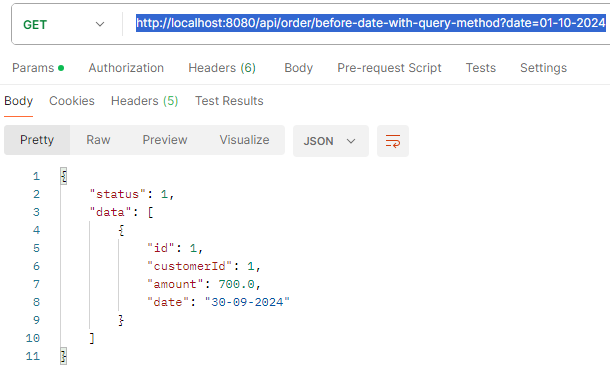Click the request URL field
Image resolution: width=610 pixels, height=368 pixels.
[371, 23]
